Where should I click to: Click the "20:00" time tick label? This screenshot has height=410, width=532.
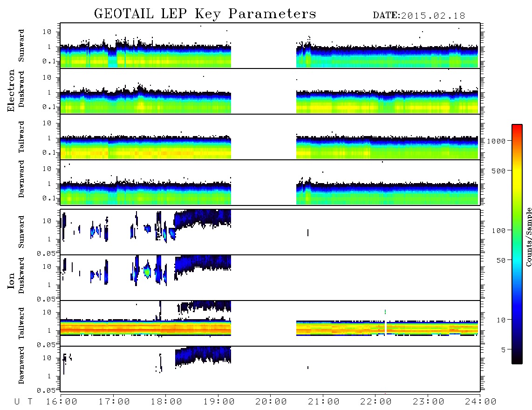click(x=271, y=402)
